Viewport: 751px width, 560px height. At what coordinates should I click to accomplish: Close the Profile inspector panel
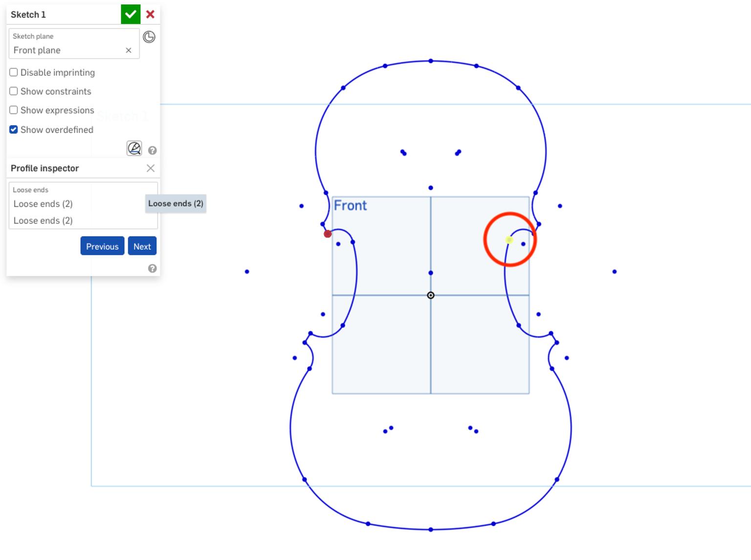click(x=151, y=168)
